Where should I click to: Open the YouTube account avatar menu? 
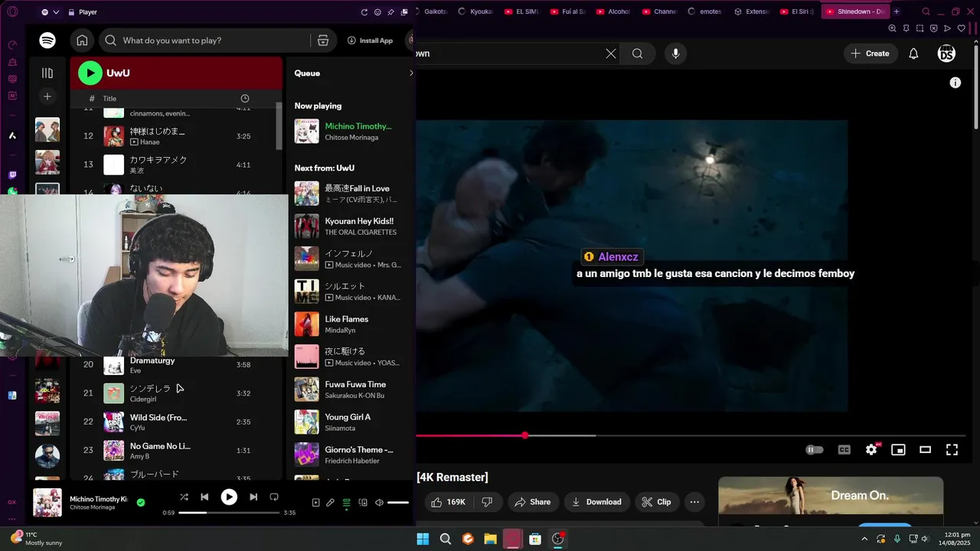pyautogui.click(x=946, y=54)
